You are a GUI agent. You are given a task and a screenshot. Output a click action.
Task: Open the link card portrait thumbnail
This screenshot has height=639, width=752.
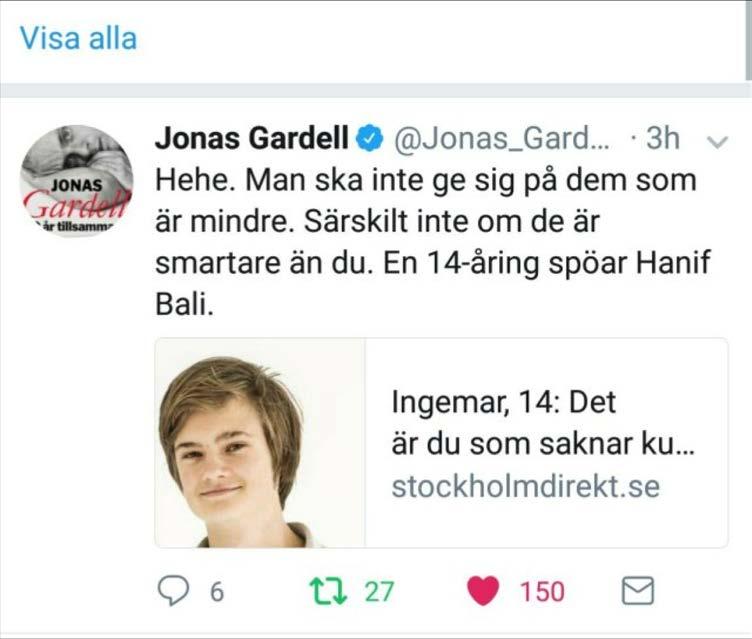point(260,443)
